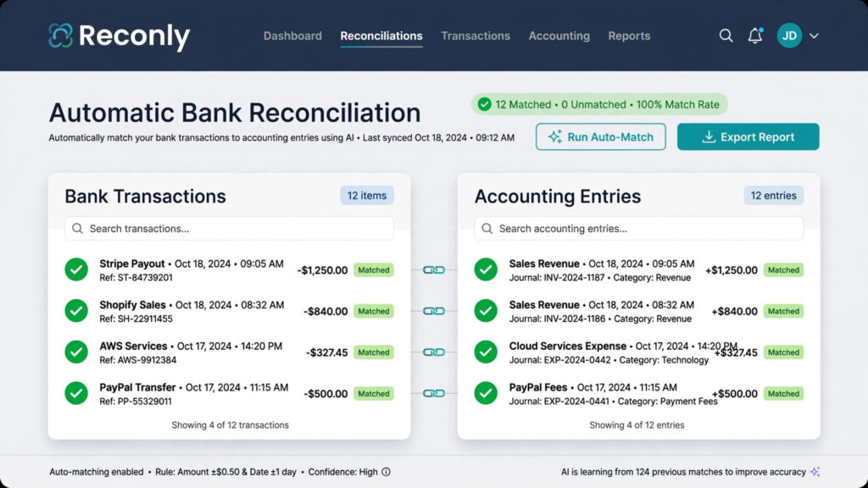
Task: Click Confidence: High footer text
Action: coord(342,472)
